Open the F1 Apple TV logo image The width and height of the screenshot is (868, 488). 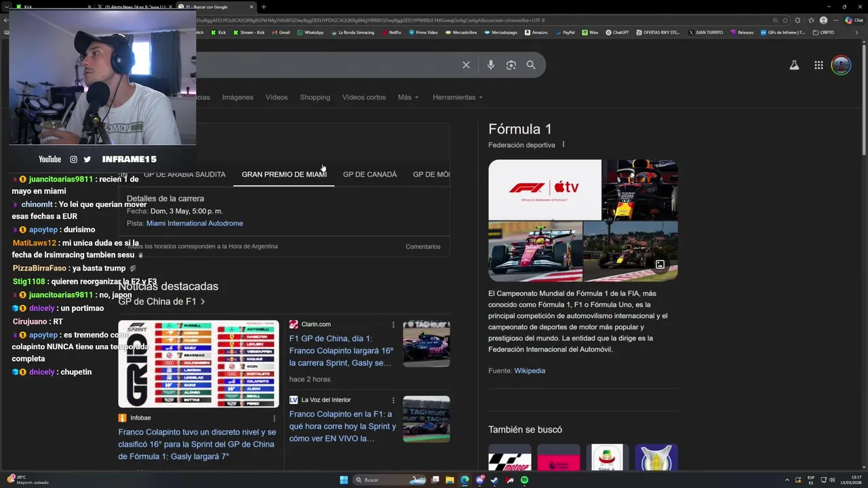[545, 189]
